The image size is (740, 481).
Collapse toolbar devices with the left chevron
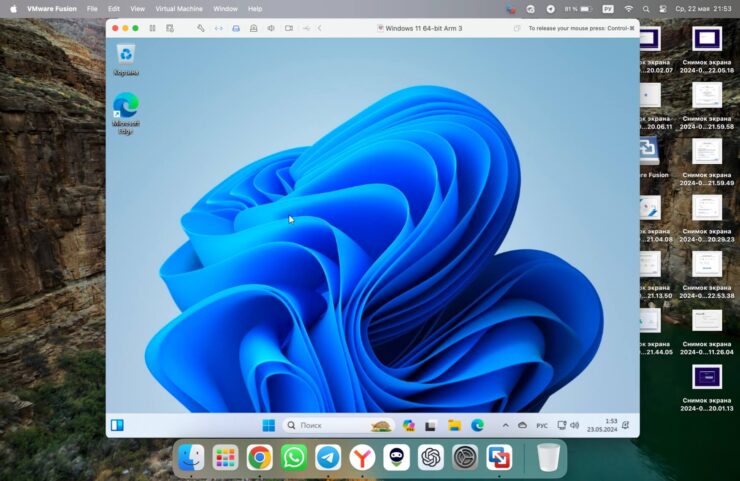coord(320,28)
